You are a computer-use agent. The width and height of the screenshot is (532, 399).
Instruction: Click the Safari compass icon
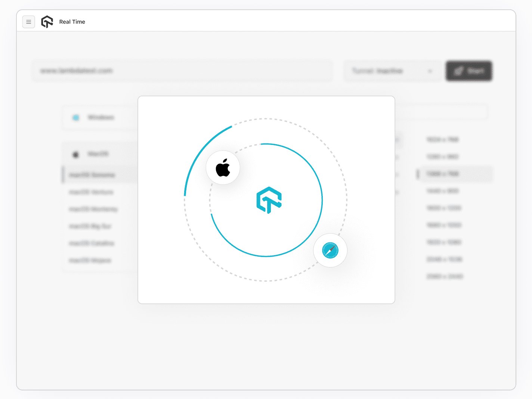tap(330, 250)
